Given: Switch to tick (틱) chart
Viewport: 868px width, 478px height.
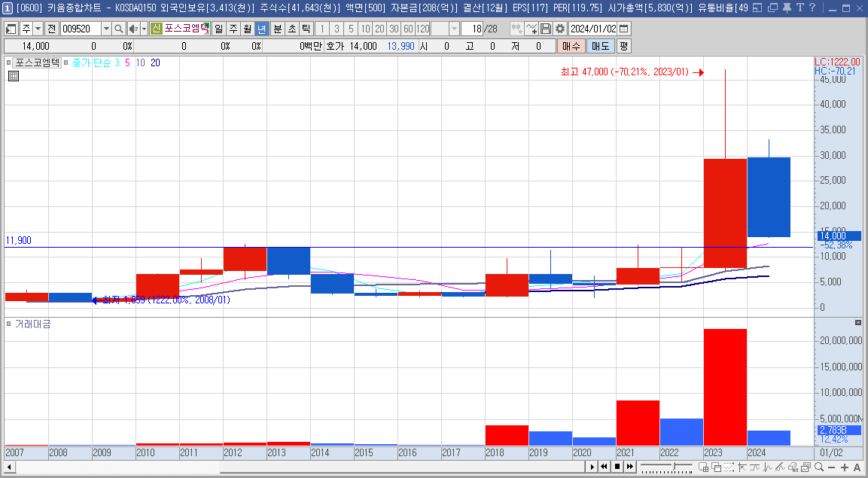Looking at the screenshot, I should [x=306, y=29].
